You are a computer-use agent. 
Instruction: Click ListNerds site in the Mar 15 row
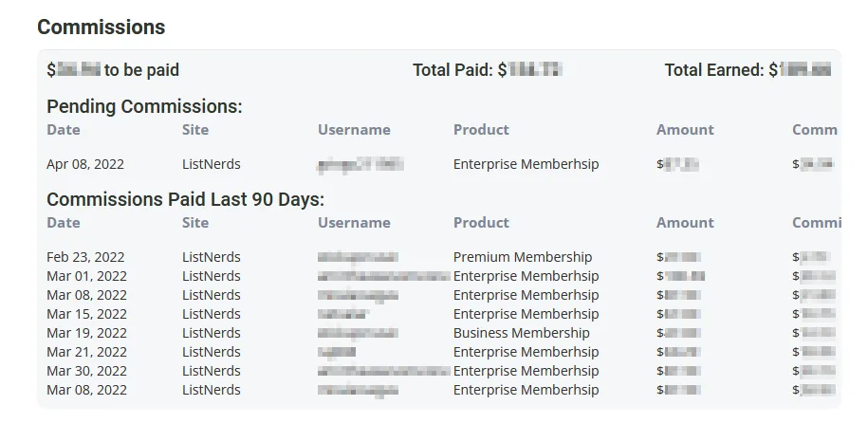pos(212,314)
